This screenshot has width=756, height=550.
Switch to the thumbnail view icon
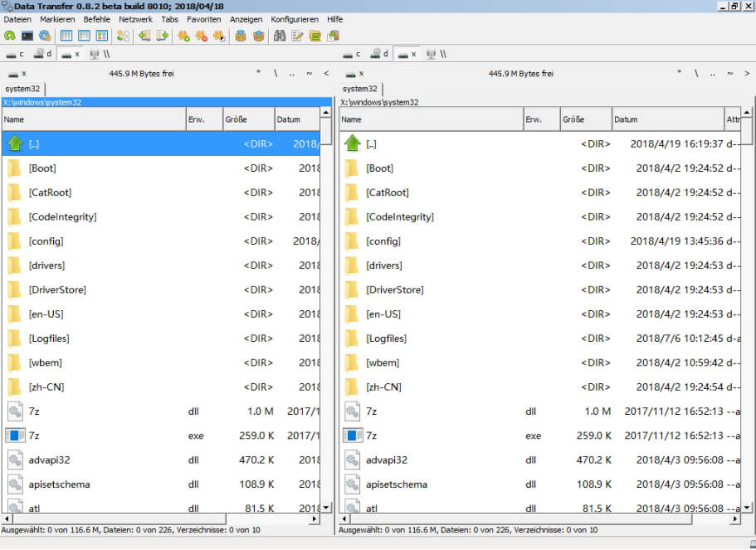point(102,36)
